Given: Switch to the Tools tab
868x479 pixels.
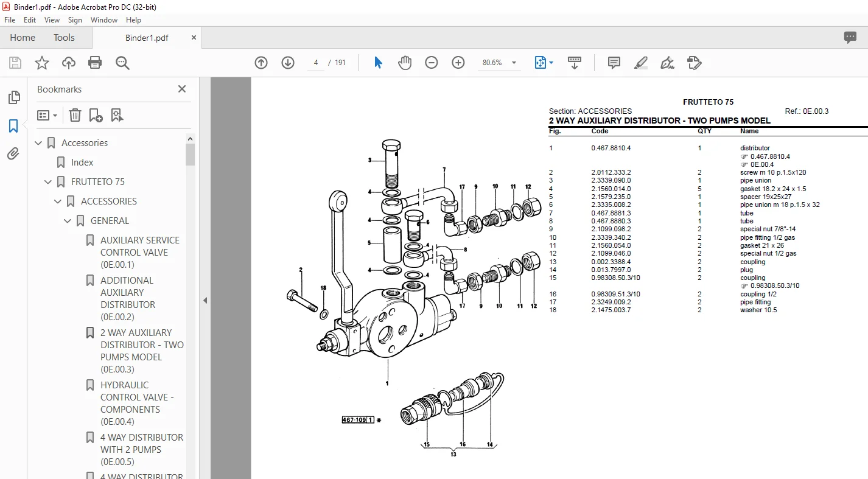Looking at the screenshot, I should tap(64, 37).
